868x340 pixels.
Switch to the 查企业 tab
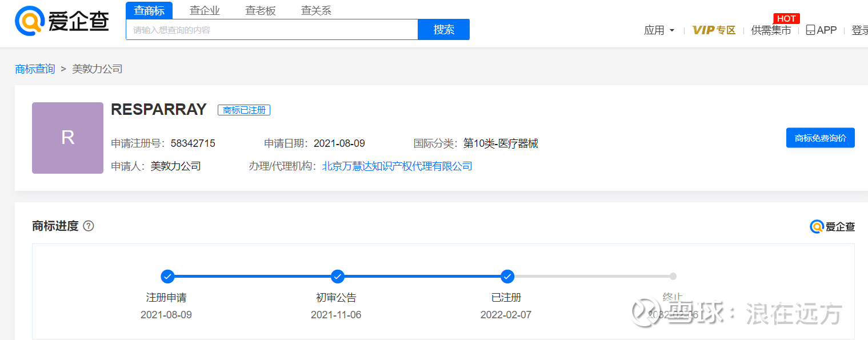(x=205, y=10)
